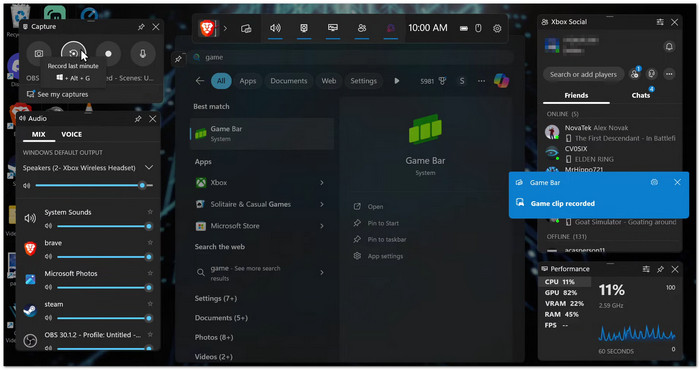Viewport: 700px width, 370px height.
Task: Adjust the System Sounds volume slider
Action: point(105,226)
